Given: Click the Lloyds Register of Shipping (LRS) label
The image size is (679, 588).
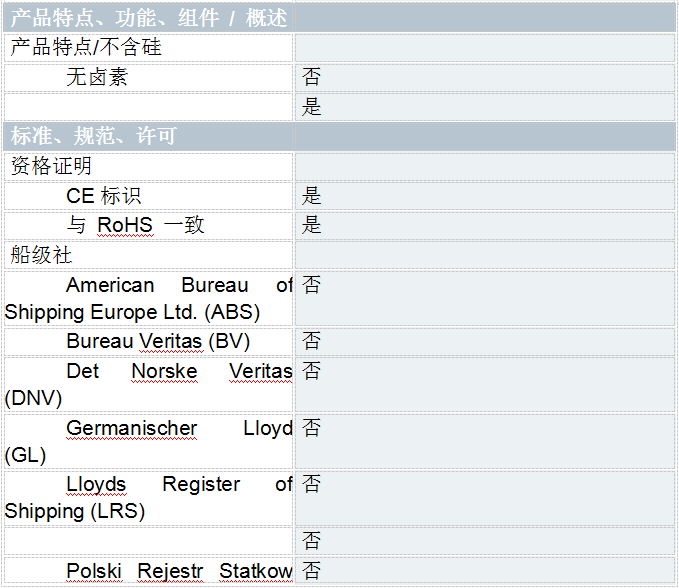Looking at the screenshot, I should point(149,498).
